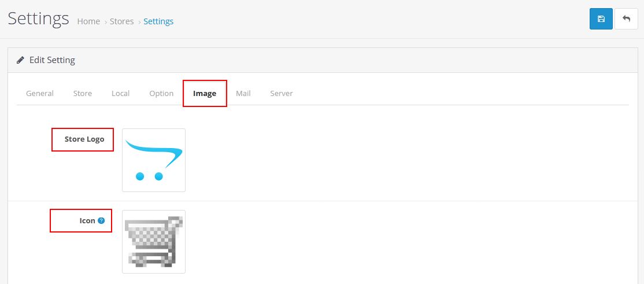The image size is (644, 284).
Task: Click the Store Logo image thumbnail
Action: coord(154,160)
